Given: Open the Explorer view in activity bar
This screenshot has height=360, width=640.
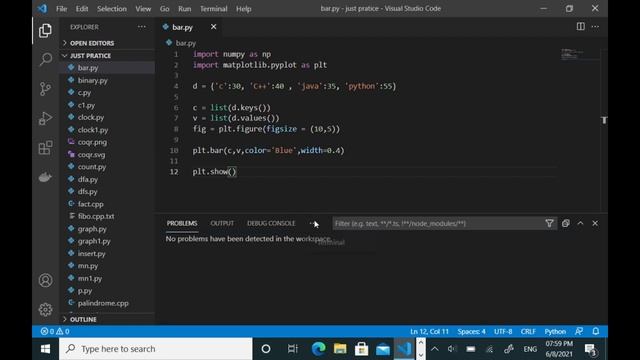Looking at the screenshot, I should pyautogui.click(x=45, y=31).
